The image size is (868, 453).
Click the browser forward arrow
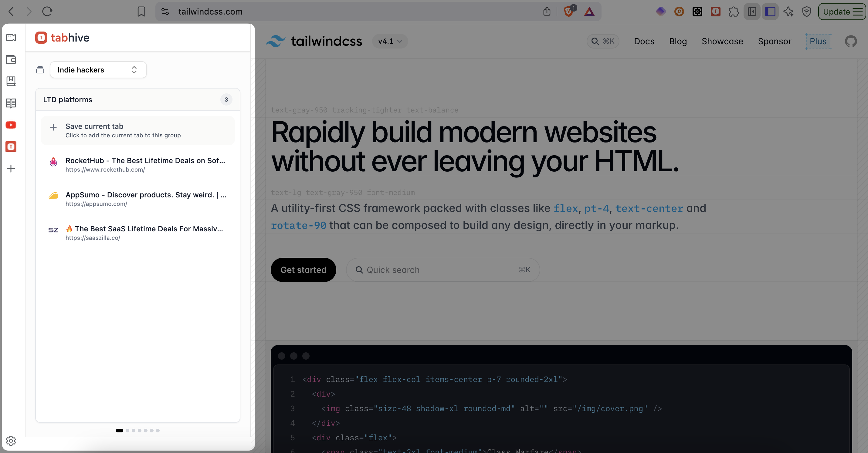pos(29,12)
